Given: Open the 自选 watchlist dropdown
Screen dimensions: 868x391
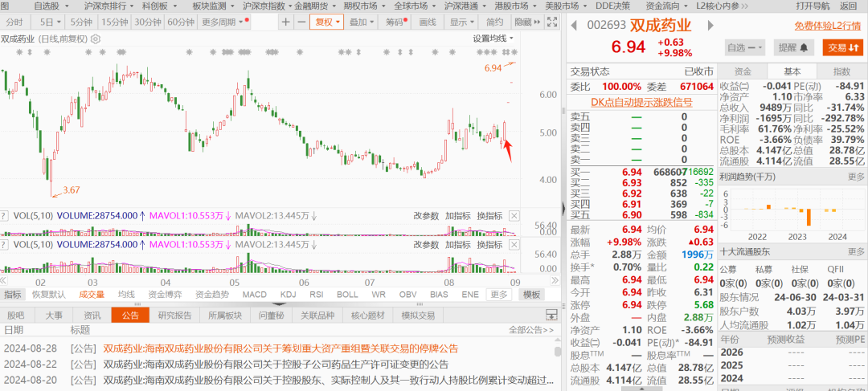Looking at the screenshot, I should coord(745,47).
